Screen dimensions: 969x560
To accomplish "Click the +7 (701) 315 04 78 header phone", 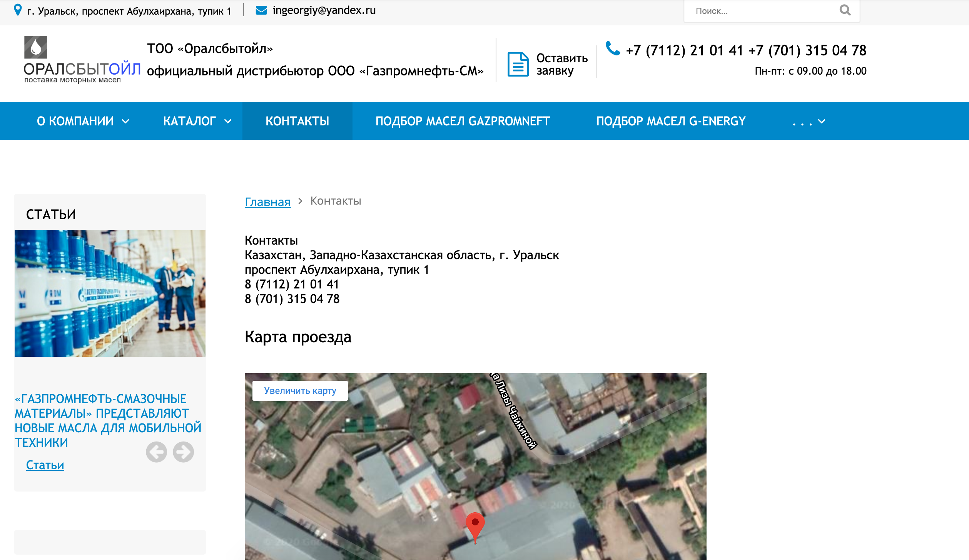I will 807,50.
